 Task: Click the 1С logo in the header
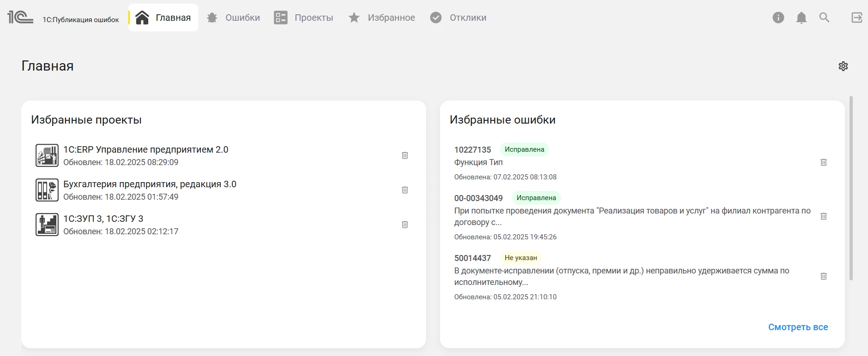click(x=20, y=18)
